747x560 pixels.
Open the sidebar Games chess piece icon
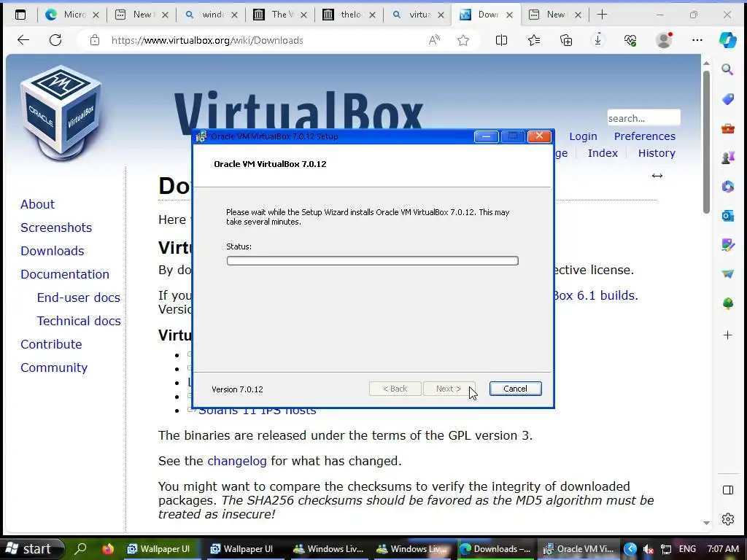tap(727, 157)
